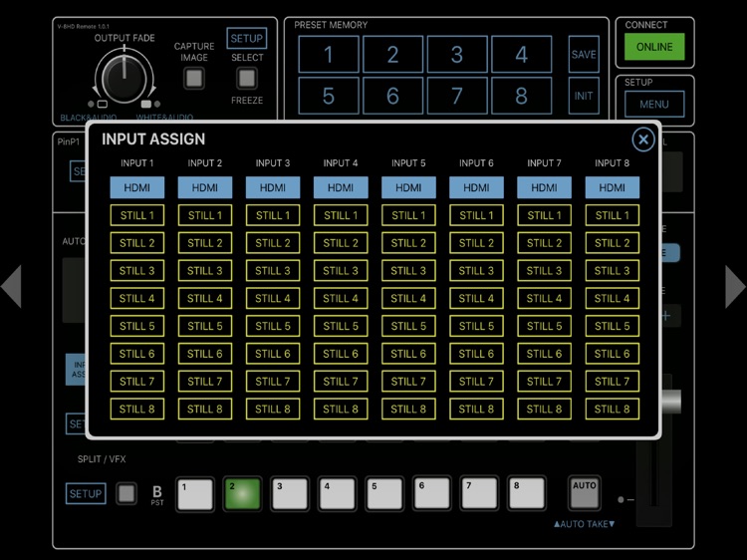
Task: Recall Preset Memory 4
Action: tap(521, 55)
